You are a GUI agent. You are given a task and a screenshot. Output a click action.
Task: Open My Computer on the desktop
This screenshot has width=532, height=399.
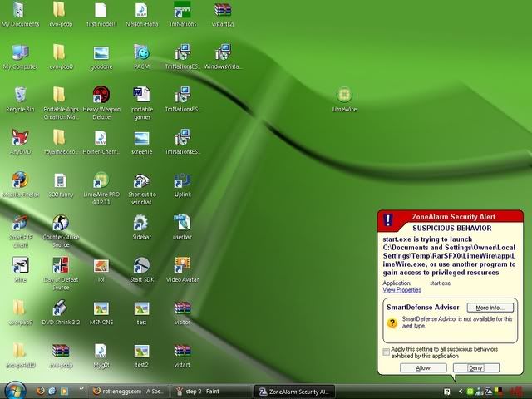tap(20, 57)
